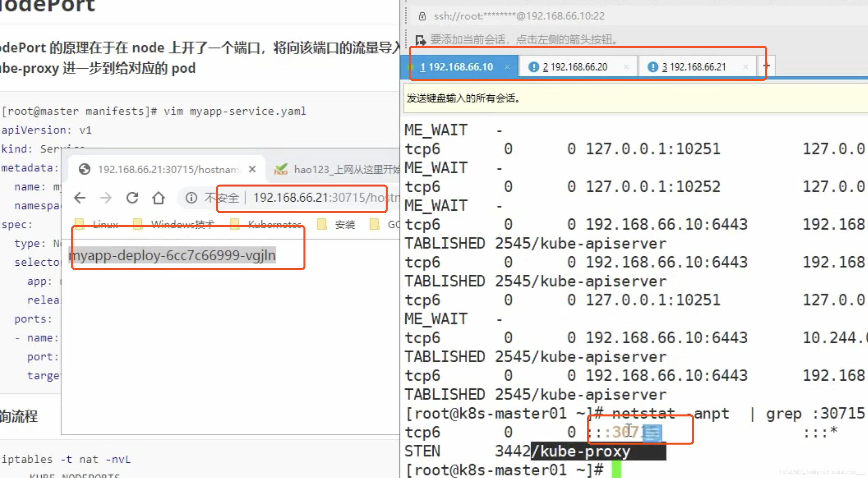Click the alert icon on tab 3

[x=653, y=67]
